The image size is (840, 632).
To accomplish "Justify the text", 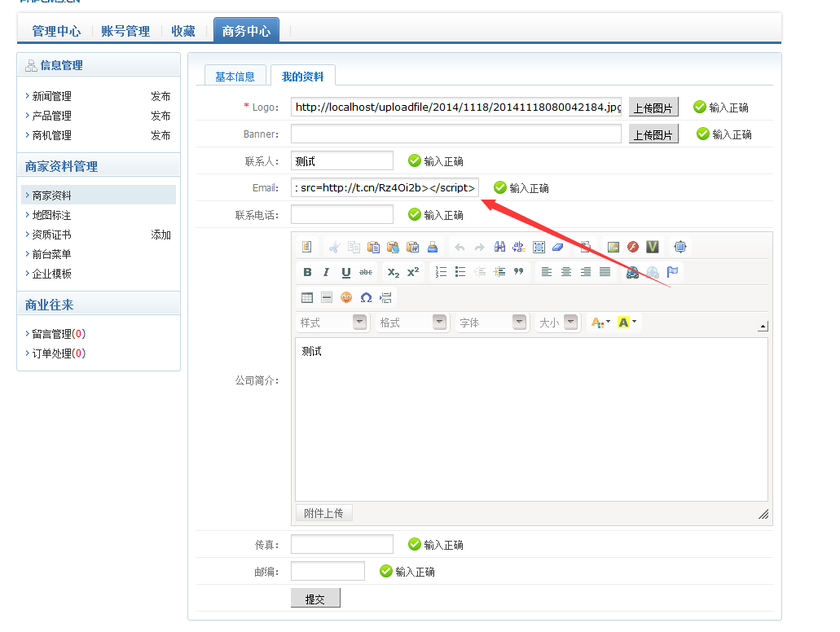I will [x=605, y=272].
